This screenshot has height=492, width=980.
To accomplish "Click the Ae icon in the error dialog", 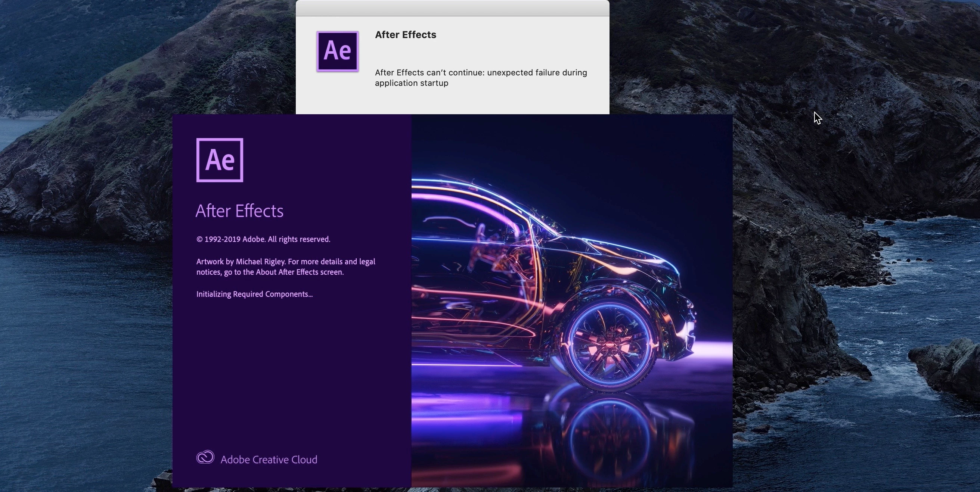I will (x=338, y=52).
